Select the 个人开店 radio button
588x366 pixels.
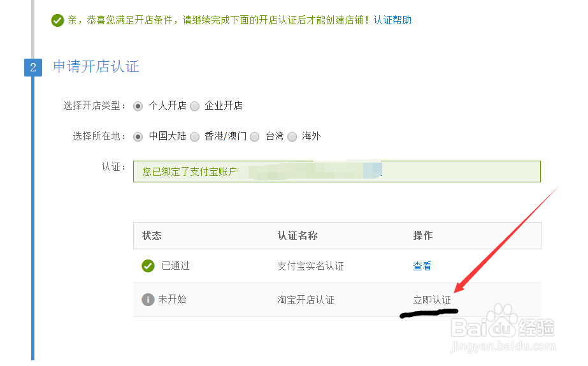pyautogui.click(x=138, y=106)
